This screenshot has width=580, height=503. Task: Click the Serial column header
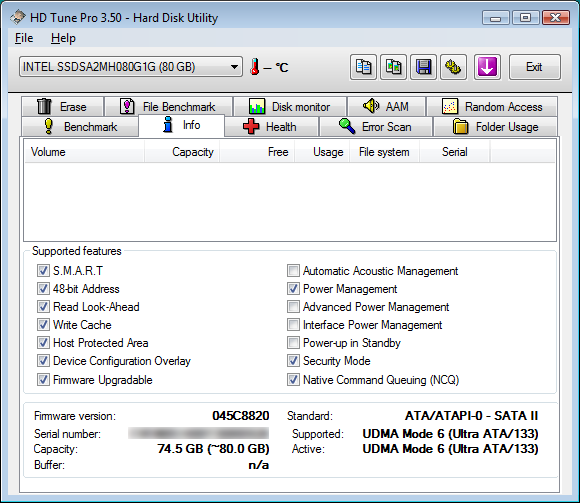tap(455, 152)
